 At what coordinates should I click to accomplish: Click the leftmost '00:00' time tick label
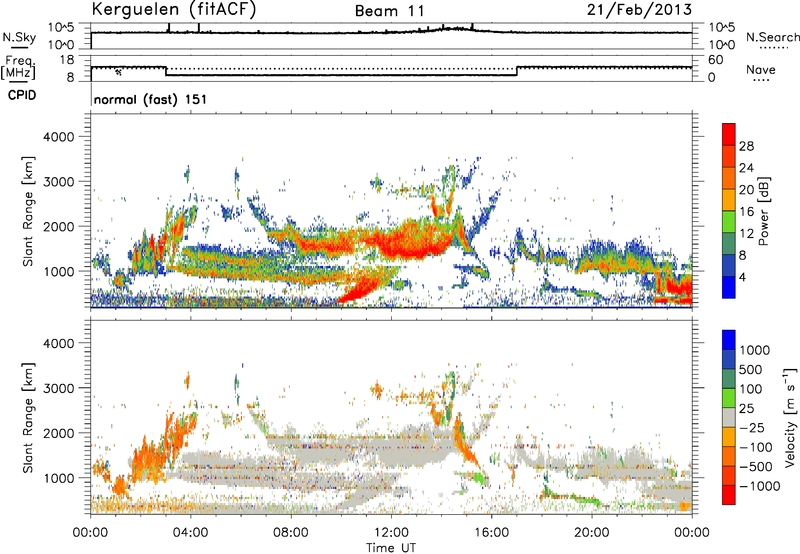pos(90,533)
